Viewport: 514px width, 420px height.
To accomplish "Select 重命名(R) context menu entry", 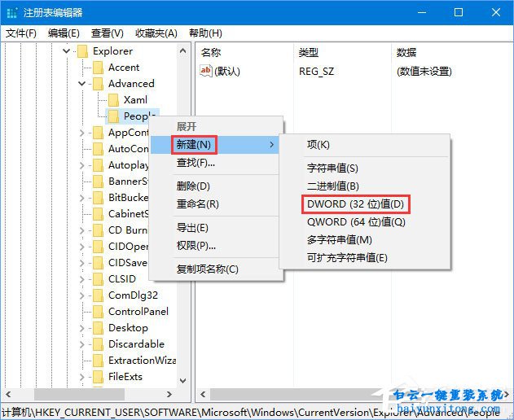I will [x=198, y=204].
